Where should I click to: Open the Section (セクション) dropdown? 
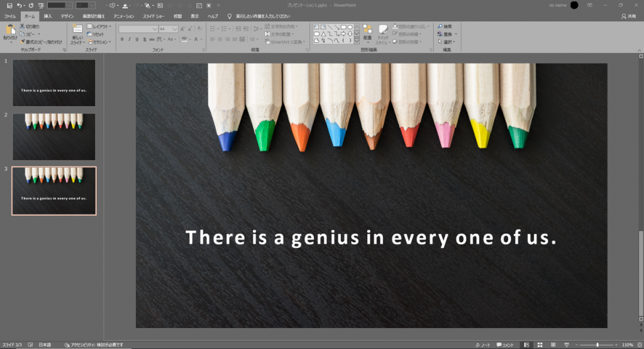(99, 42)
